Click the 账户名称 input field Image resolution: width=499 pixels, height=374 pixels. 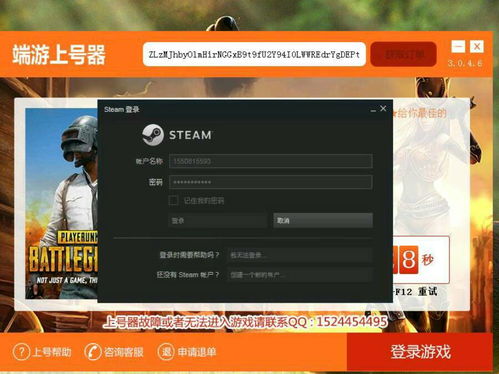pos(271,161)
